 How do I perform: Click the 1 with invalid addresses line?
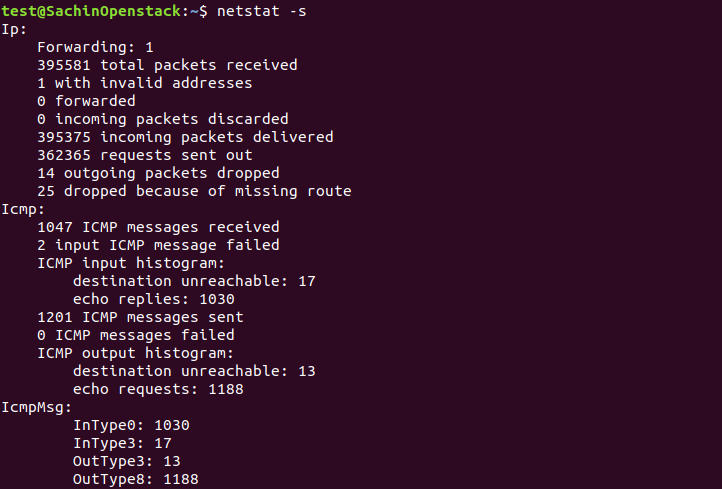pyautogui.click(x=145, y=83)
